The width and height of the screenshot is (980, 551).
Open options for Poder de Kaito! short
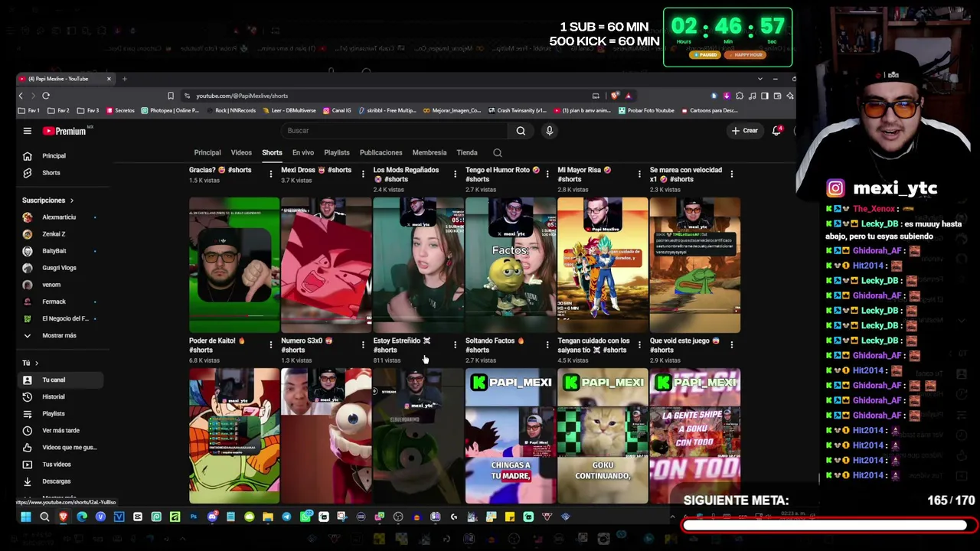pos(270,345)
